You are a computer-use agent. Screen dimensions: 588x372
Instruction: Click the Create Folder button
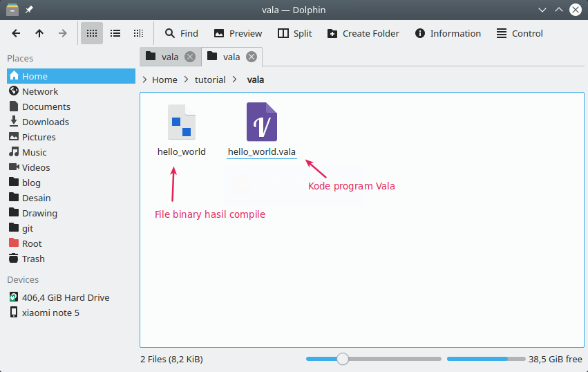[x=363, y=33]
